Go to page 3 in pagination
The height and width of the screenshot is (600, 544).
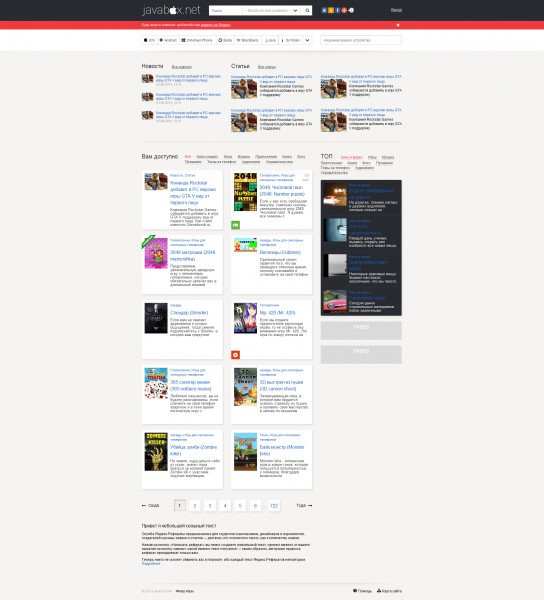pyautogui.click(x=210, y=505)
